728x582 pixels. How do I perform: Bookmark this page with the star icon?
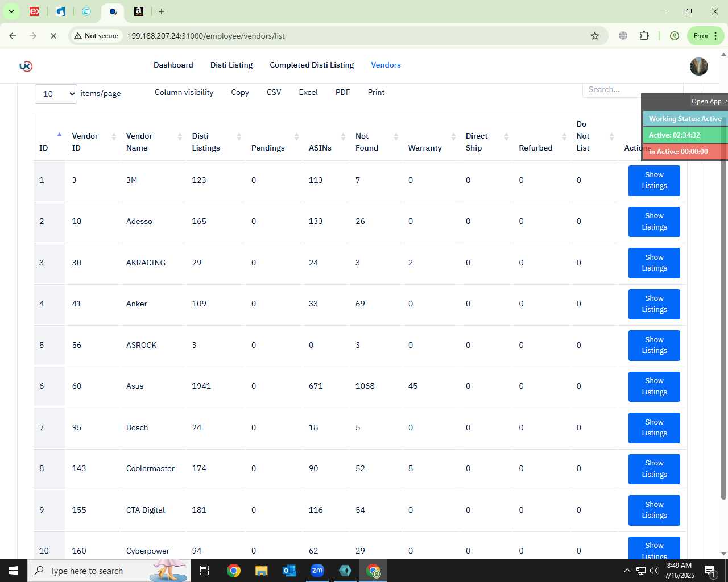[595, 36]
